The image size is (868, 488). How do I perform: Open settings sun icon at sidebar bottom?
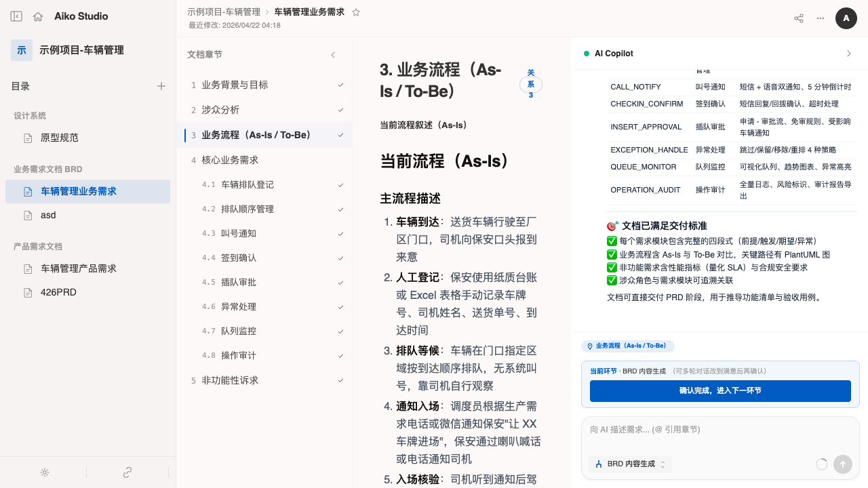pos(45,472)
